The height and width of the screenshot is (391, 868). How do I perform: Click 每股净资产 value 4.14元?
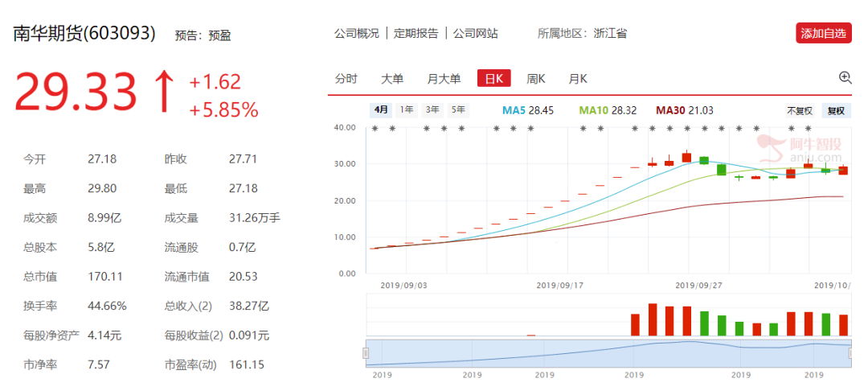pyautogui.click(x=104, y=335)
